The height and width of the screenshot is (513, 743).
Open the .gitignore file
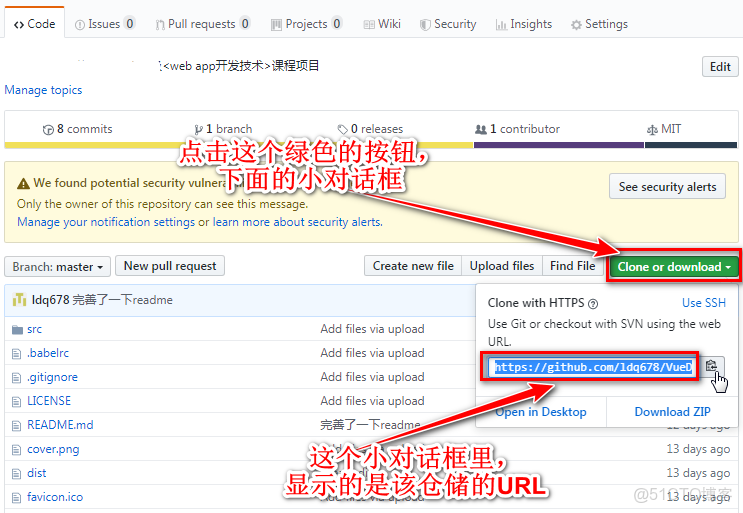click(x=52, y=377)
